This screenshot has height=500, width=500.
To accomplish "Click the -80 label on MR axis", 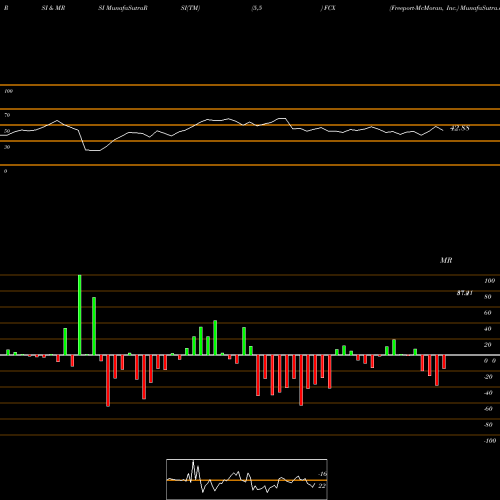I will (488, 425).
